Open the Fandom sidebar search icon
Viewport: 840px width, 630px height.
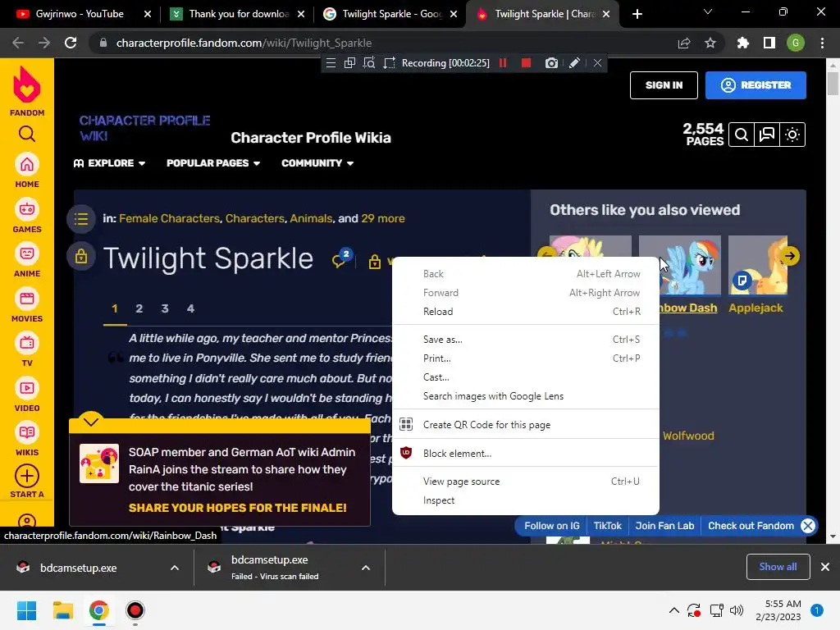(x=27, y=134)
